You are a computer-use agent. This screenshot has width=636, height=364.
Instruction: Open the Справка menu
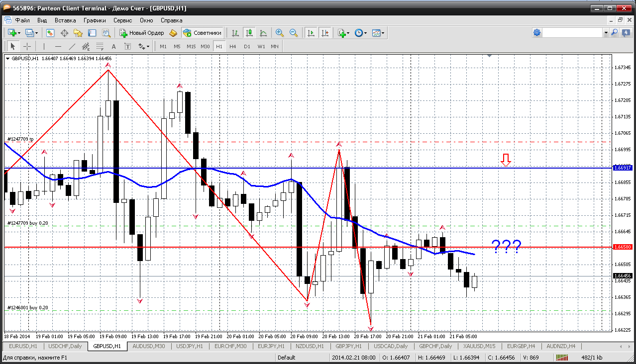tap(172, 20)
